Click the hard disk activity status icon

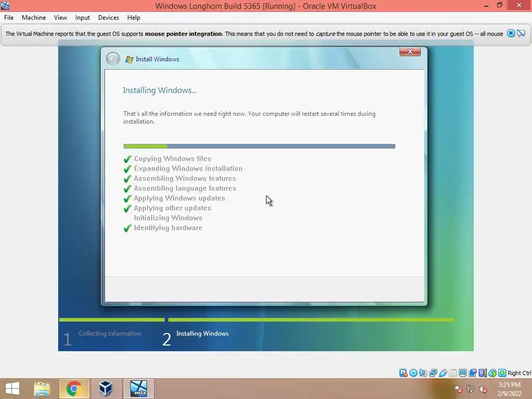(x=403, y=373)
